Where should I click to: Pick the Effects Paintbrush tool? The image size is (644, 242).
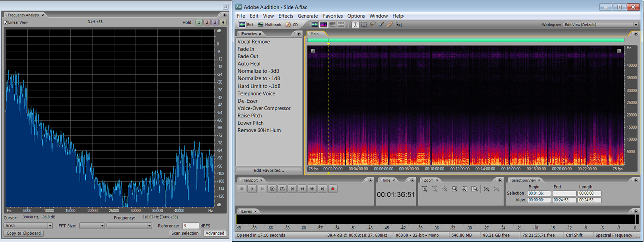(381, 24)
